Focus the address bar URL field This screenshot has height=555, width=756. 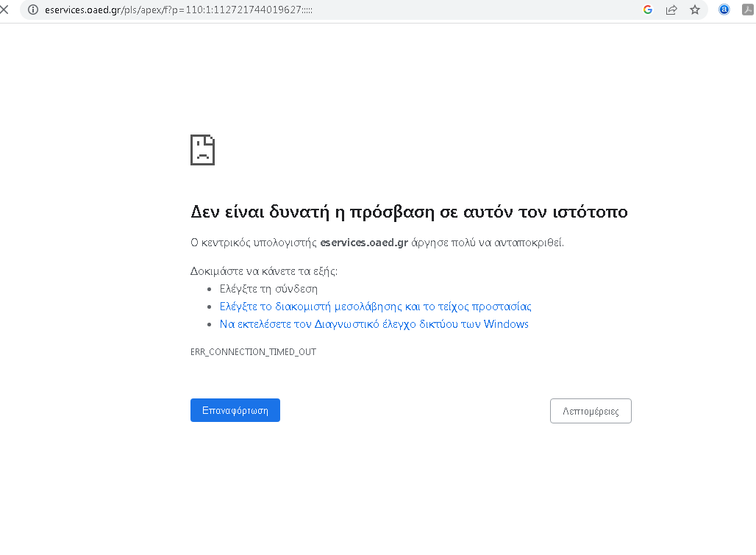coord(294,10)
